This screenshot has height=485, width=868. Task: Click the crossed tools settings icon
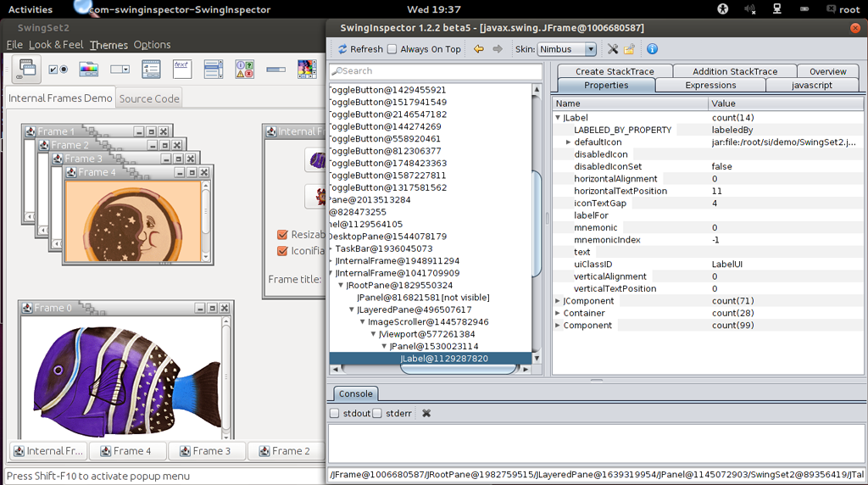(x=613, y=49)
